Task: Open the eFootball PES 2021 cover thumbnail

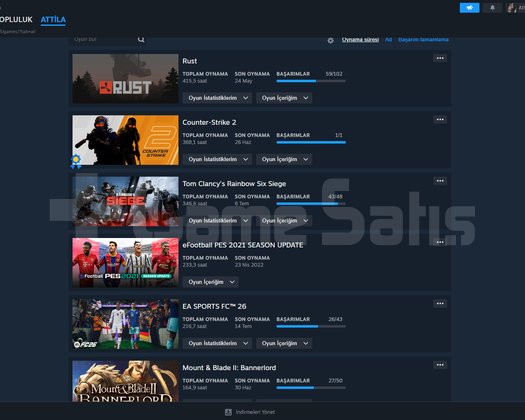Action: [126, 263]
